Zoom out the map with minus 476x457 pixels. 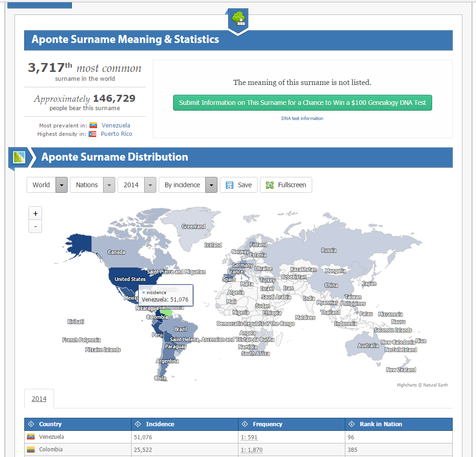pos(35,227)
